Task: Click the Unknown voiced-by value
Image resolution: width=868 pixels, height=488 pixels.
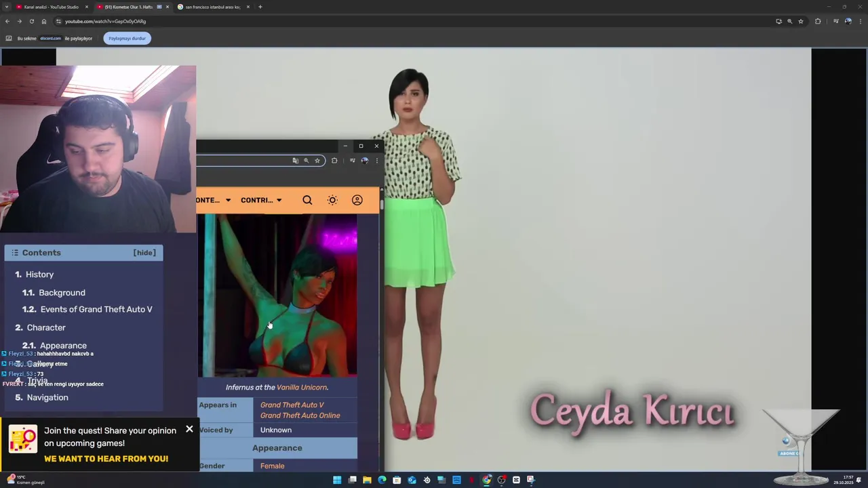Action: (276, 430)
